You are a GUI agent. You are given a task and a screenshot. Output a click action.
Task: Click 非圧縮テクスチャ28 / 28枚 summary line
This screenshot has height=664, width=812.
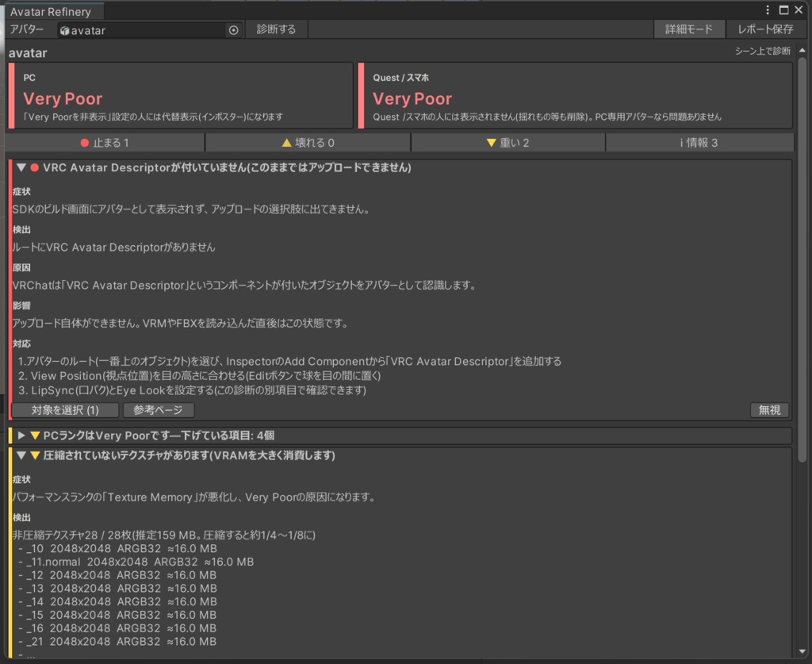[x=163, y=535]
